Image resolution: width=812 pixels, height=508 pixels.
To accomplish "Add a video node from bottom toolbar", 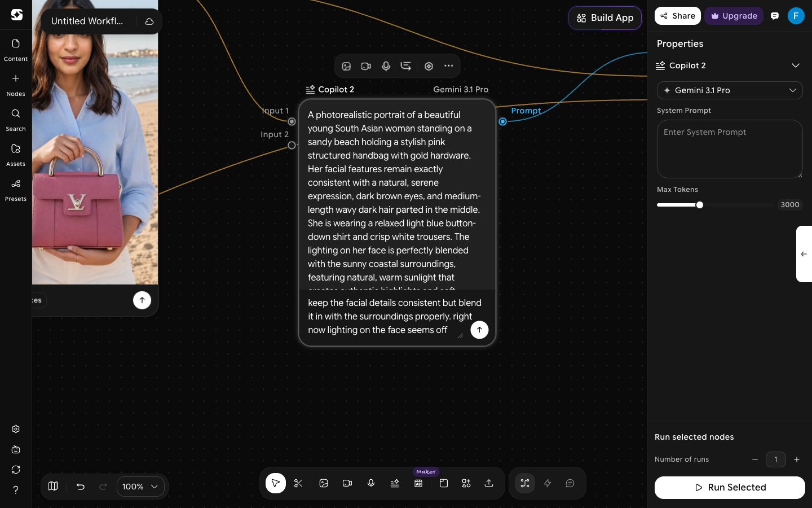I will 347,483.
